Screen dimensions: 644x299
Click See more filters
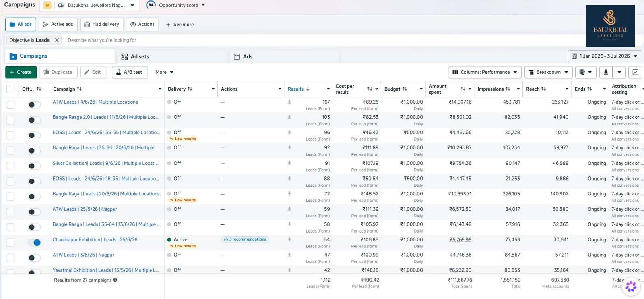point(180,25)
